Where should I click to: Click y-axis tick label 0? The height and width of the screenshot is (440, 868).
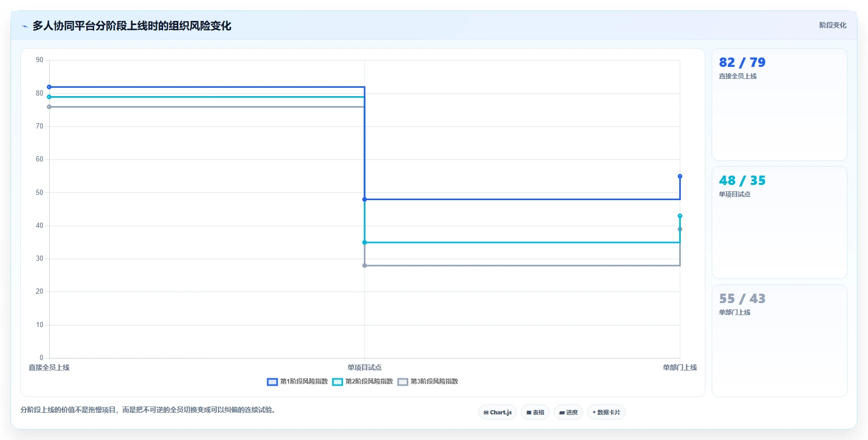click(x=41, y=358)
